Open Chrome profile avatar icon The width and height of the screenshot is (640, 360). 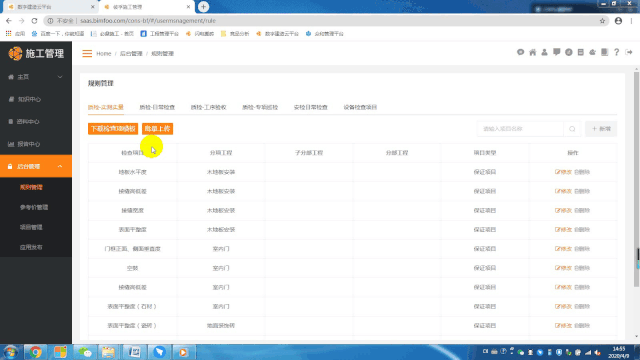click(618, 21)
